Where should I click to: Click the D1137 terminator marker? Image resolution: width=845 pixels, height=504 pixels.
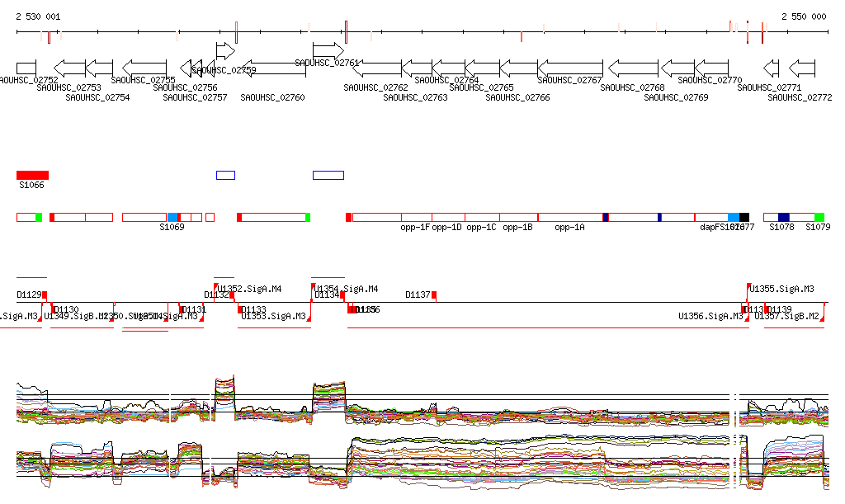(x=434, y=294)
